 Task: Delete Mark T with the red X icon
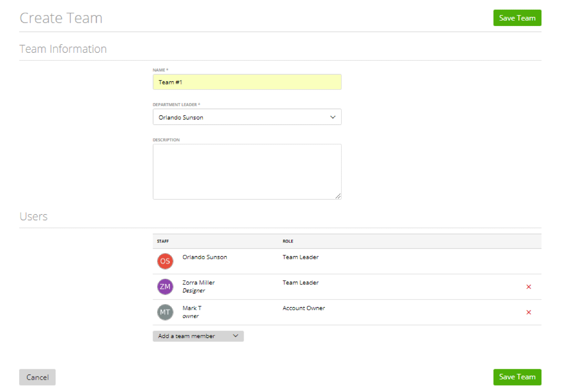[x=529, y=312]
